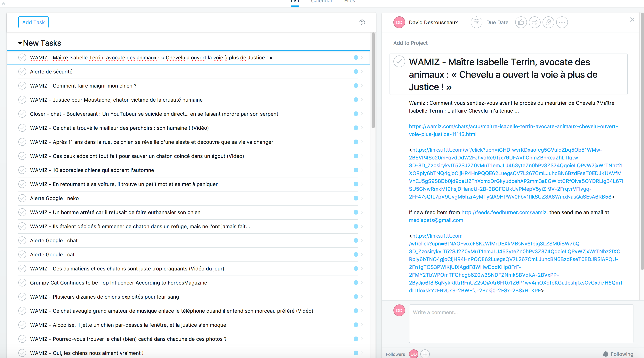Click the mediapets@gmail.com email link
Image resolution: width=644 pixels, height=358 pixels.
click(x=436, y=220)
